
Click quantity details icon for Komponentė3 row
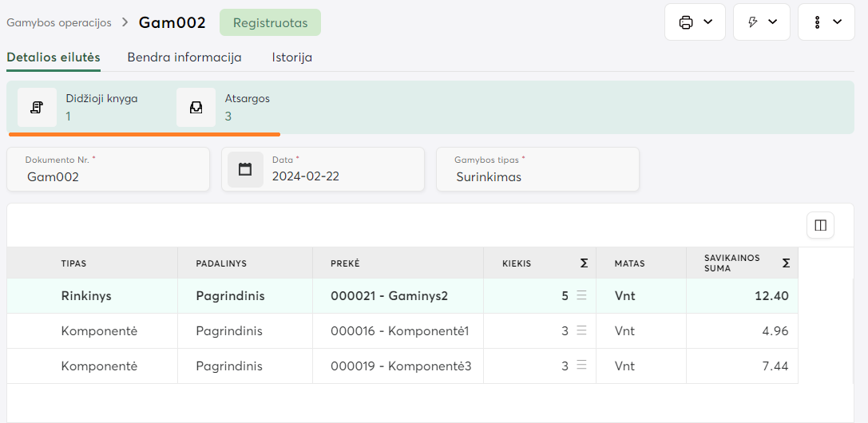pyautogui.click(x=581, y=366)
